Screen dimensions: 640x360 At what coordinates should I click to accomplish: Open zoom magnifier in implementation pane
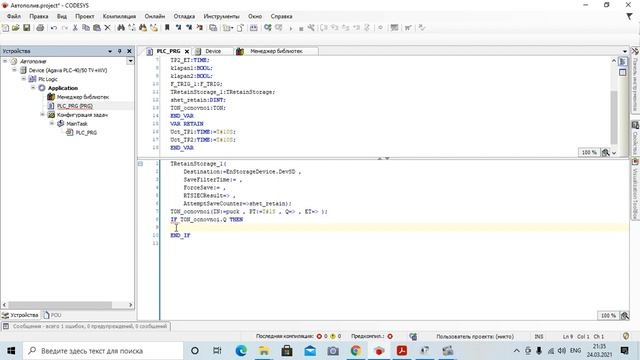click(624, 316)
